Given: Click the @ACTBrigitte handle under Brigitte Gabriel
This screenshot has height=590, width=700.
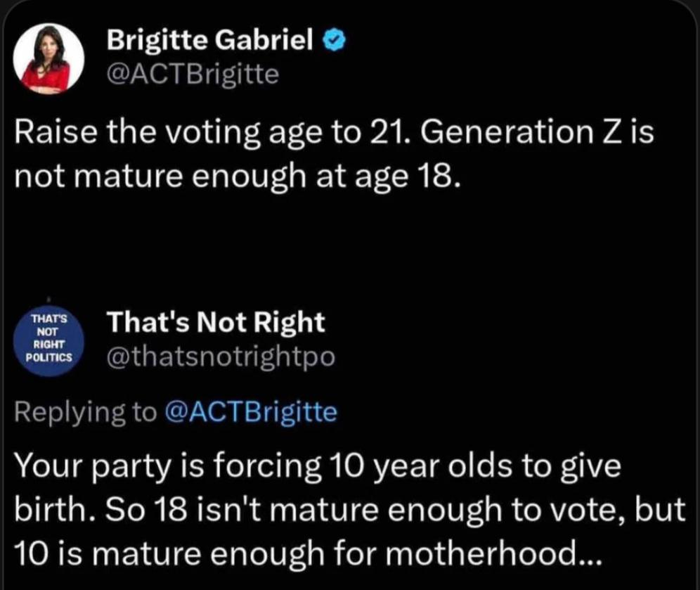Looking at the screenshot, I should 192,73.
